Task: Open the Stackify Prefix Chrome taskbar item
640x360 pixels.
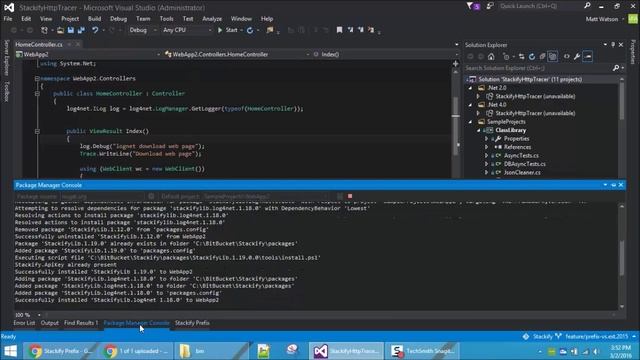Action: [x=60, y=351]
